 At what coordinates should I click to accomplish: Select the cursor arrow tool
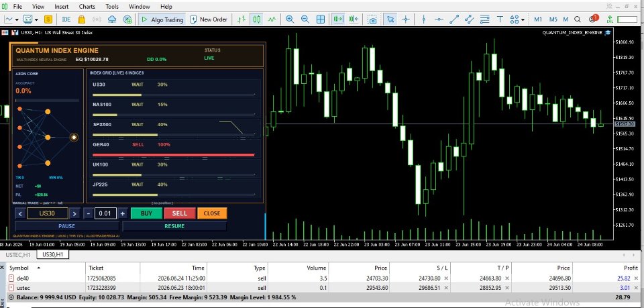pyautogui.click(x=390, y=19)
